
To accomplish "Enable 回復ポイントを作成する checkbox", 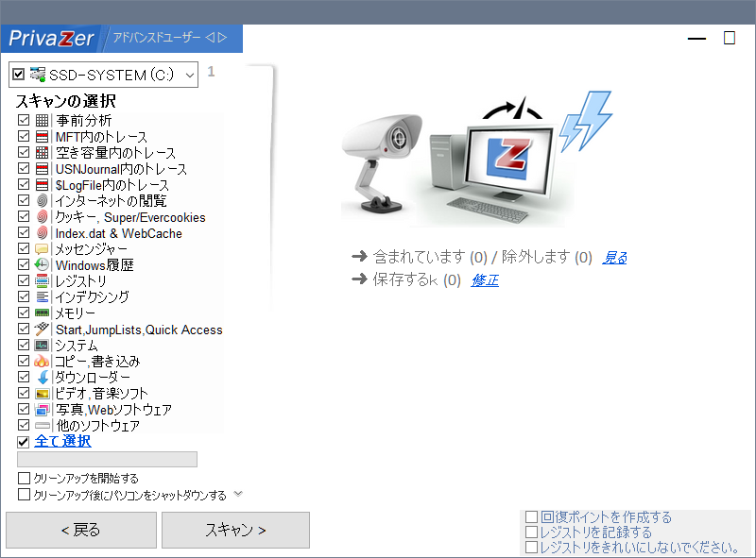I will [x=531, y=516].
